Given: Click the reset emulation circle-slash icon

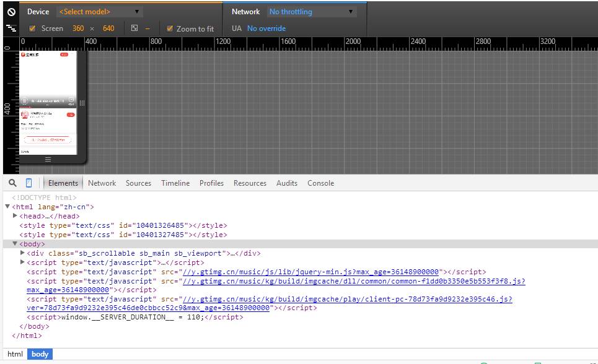Looking at the screenshot, I should coord(11,12).
